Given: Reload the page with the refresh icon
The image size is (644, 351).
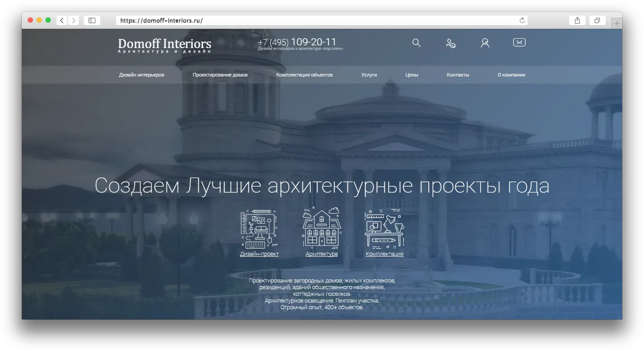Looking at the screenshot, I should (x=522, y=20).
